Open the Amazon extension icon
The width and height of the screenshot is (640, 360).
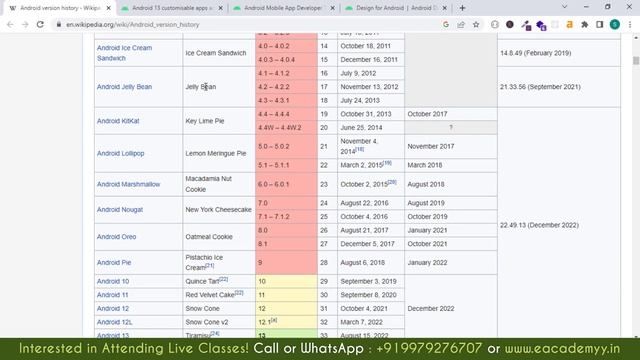569,24
